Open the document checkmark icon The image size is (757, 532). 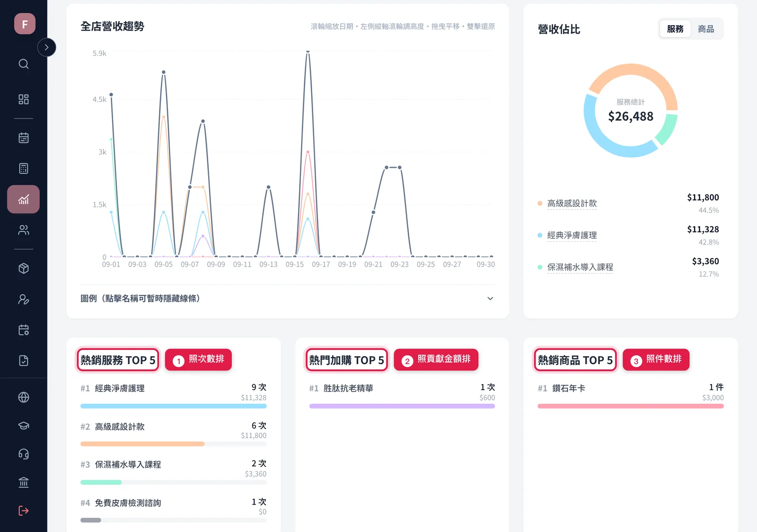click(x=24, y=361)
